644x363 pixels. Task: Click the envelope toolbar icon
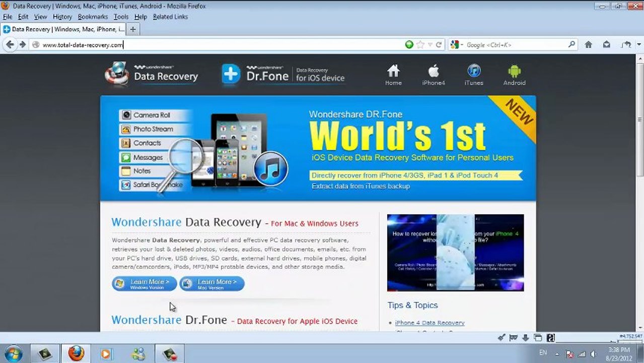click(606, 44)
